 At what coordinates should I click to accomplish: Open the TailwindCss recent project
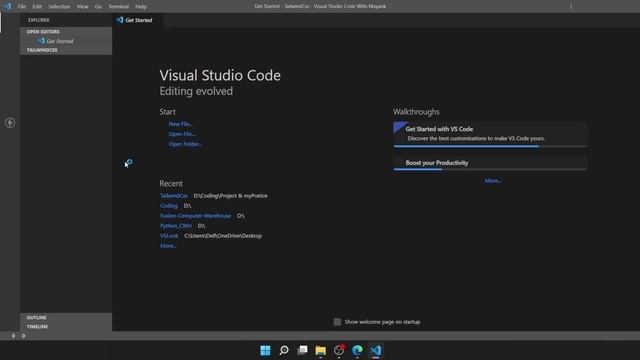tap(174, 196)
